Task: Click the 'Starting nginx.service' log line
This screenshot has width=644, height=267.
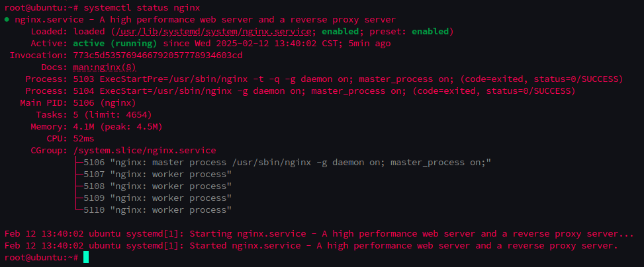Action: pos(319,234)
